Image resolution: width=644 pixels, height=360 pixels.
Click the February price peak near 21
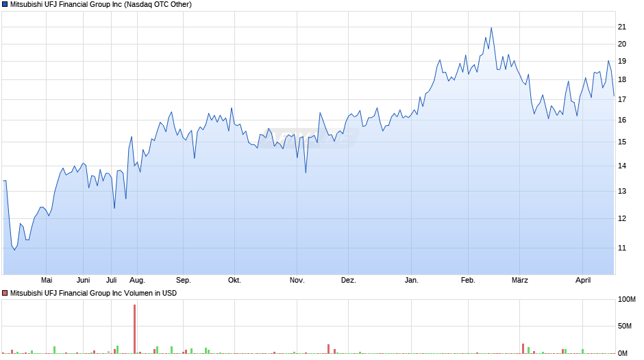tap(491, 28)
